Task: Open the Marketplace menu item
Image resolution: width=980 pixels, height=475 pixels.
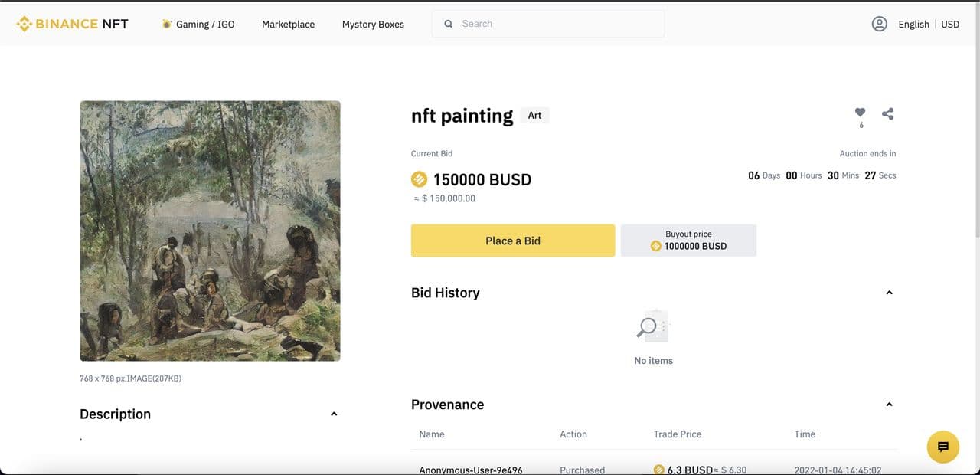Action: pos(288,24)
